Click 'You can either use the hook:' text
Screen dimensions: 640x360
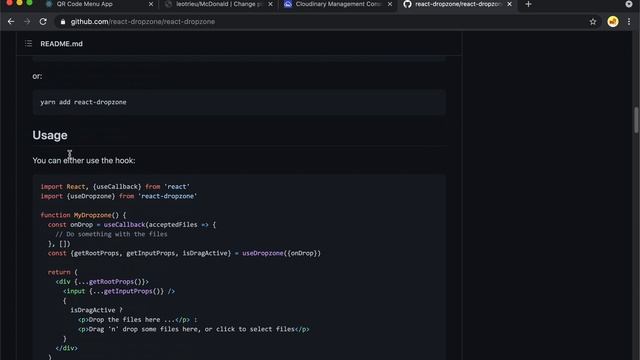point(84,160)
